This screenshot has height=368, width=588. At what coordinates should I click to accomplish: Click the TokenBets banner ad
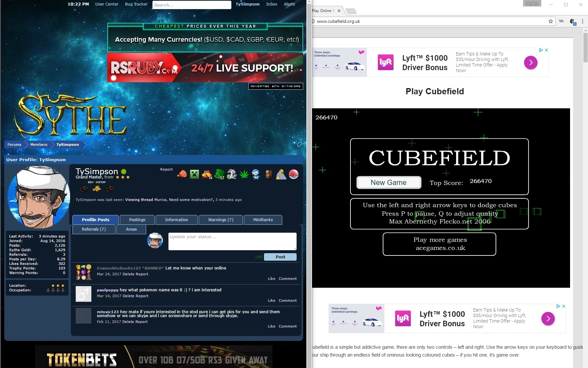pyautogui.click(x=154, y=357)
